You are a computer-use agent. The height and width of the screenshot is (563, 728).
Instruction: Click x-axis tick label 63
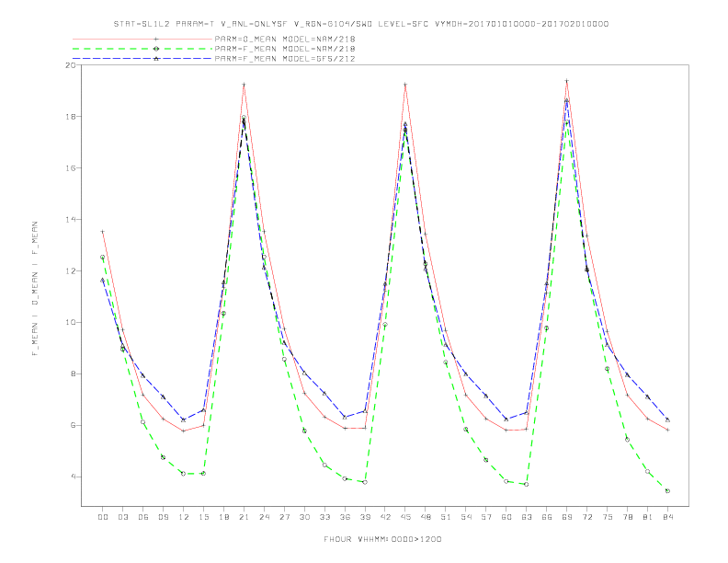pyautogui.click(x=527, y=517)
